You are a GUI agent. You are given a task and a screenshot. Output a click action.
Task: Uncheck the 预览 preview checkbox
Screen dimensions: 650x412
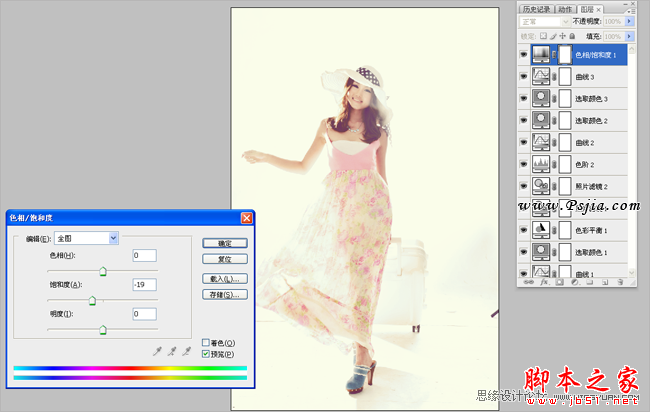click(x=206, y=354)
